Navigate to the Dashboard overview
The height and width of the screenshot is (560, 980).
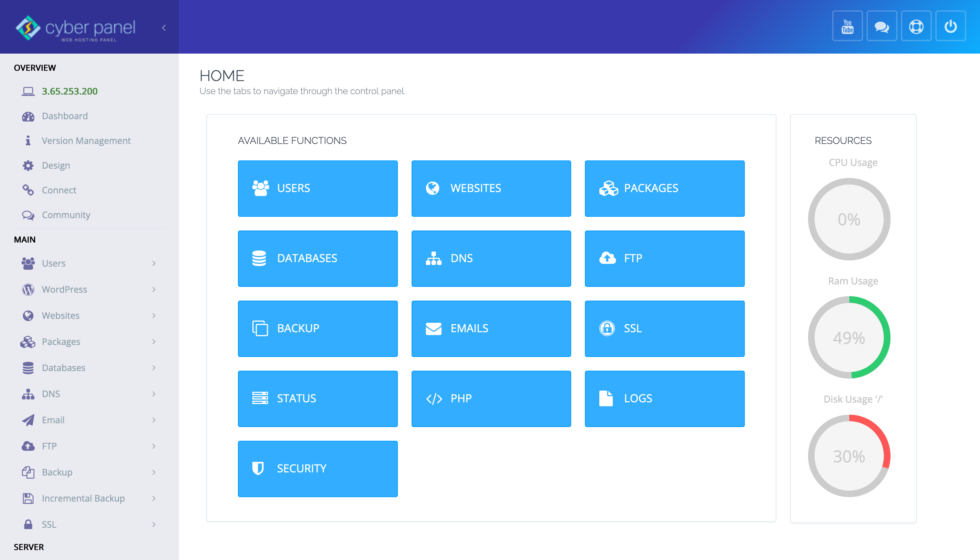(65, 116)
